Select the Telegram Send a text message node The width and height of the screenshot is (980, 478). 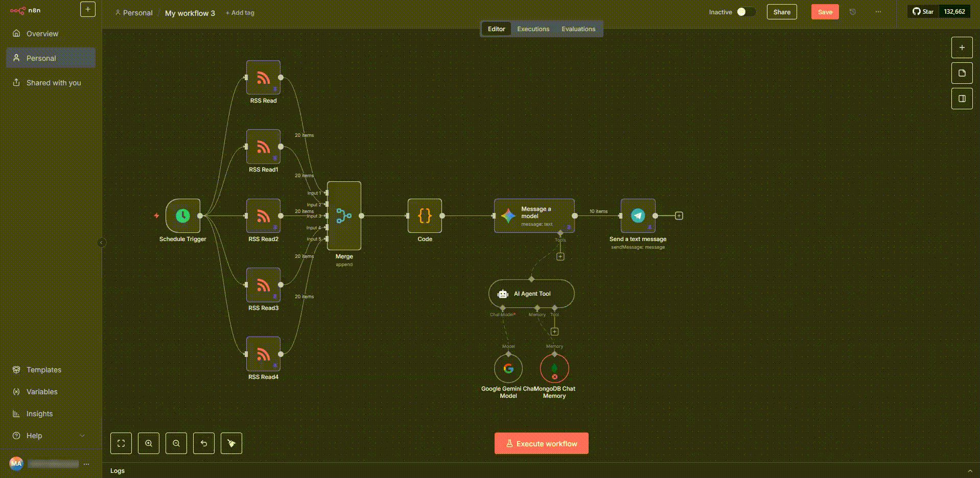(x=638, y=216)
